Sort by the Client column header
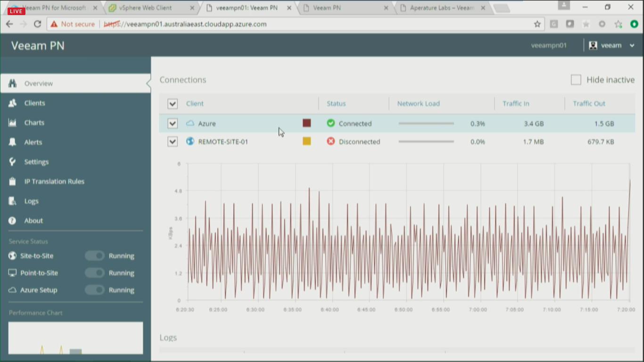The image size is (644, 362). (195, 104)
